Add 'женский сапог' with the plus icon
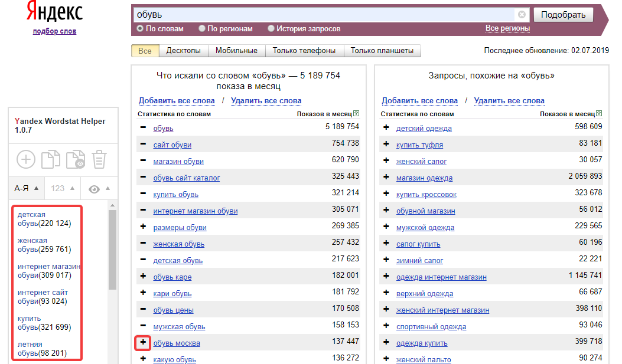The width and height of the screenshot is (622, 364). 386,160
